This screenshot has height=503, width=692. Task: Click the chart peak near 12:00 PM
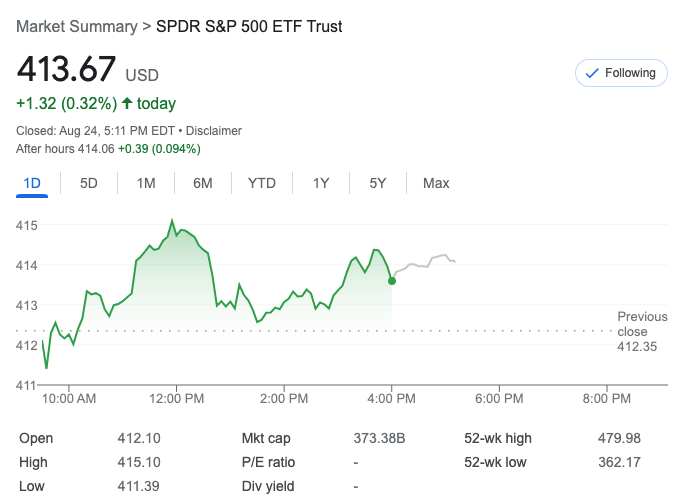172,221
